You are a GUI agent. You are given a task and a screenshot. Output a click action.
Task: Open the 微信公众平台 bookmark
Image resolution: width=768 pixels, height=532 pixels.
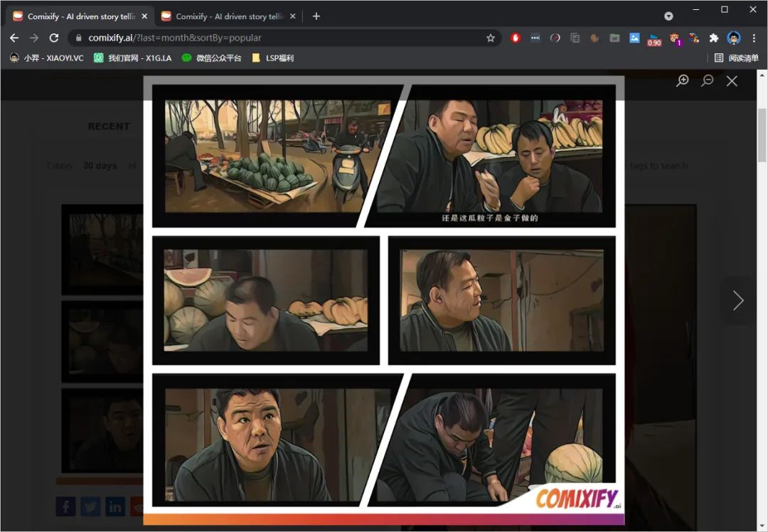[x=212, y=58]
